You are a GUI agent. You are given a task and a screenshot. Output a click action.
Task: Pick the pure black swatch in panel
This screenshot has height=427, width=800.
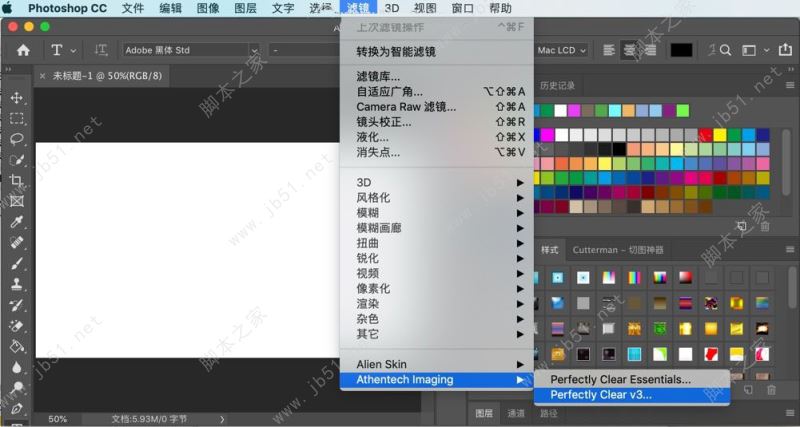click(x=619, y=149)
